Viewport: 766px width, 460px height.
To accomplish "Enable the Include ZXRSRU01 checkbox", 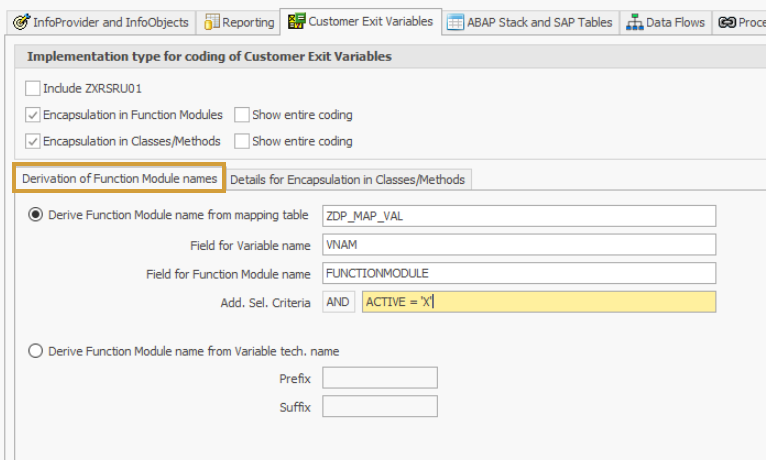I will [x=33, y=89].
